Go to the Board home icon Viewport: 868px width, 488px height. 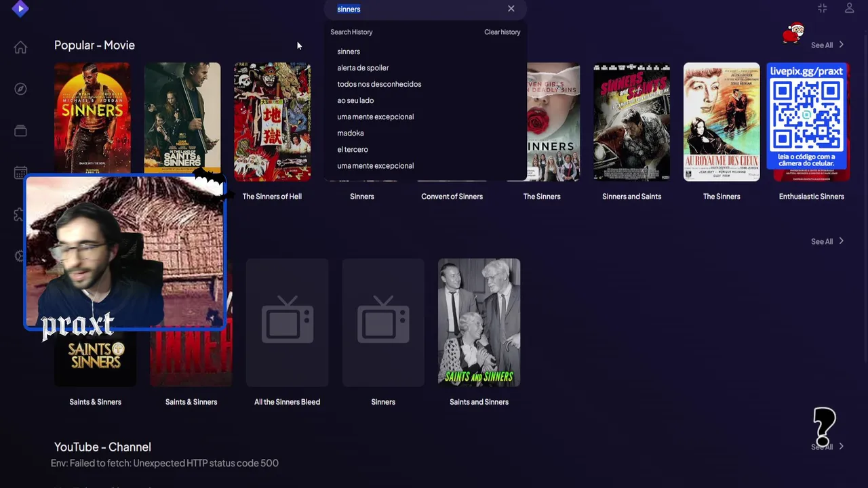point(20,47)
